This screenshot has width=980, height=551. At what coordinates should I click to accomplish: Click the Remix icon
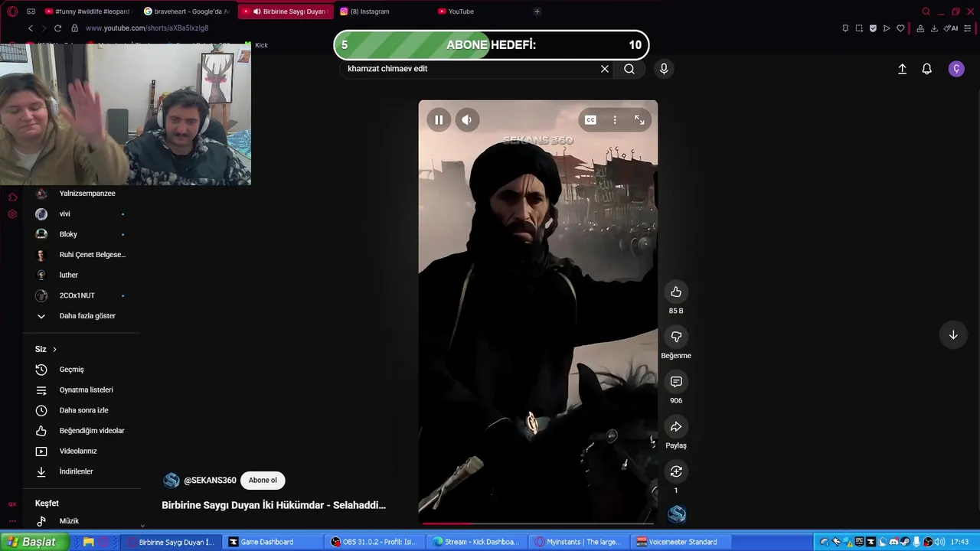pyautogui.click(x=676, y=471)
